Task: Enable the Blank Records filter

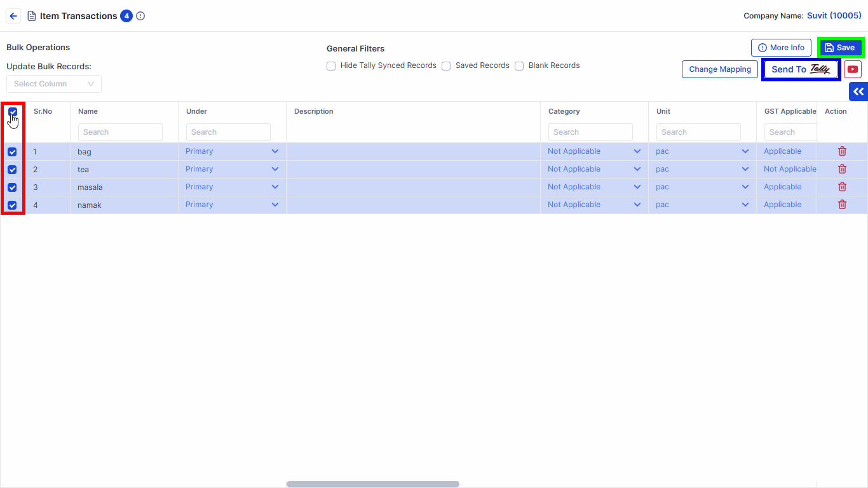Action: coord(519,66)
